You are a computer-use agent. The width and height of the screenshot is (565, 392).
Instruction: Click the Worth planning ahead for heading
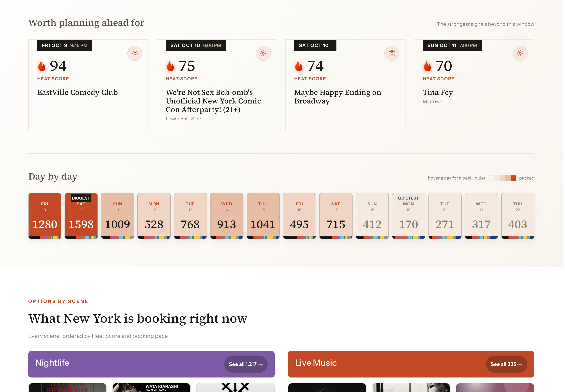pyautogui.click(x=86, y=23)
